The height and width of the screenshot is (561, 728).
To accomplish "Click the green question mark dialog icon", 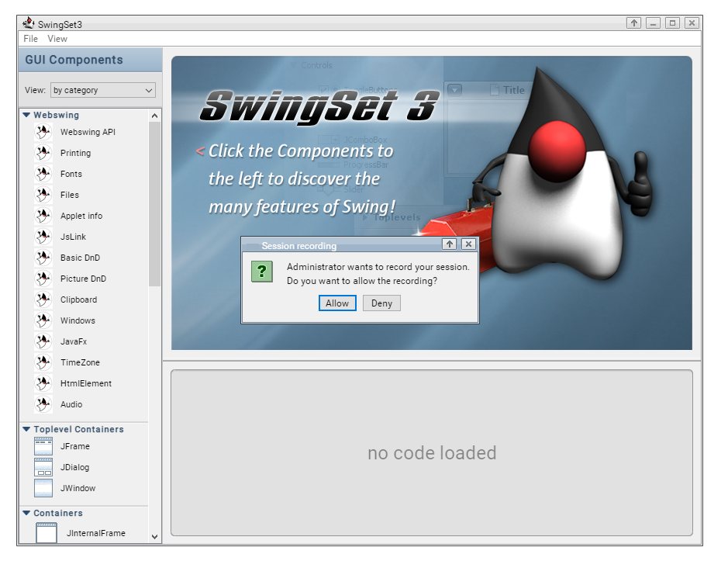I will click(x=262, y=272).
